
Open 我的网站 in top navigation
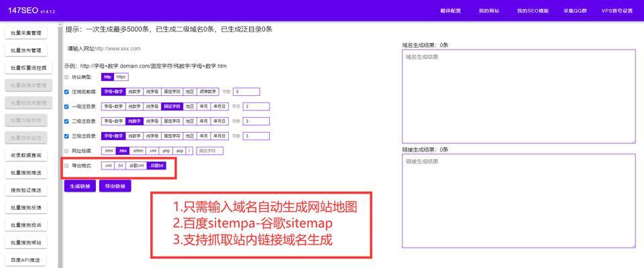pyautogui.click(x=489, y=11)
